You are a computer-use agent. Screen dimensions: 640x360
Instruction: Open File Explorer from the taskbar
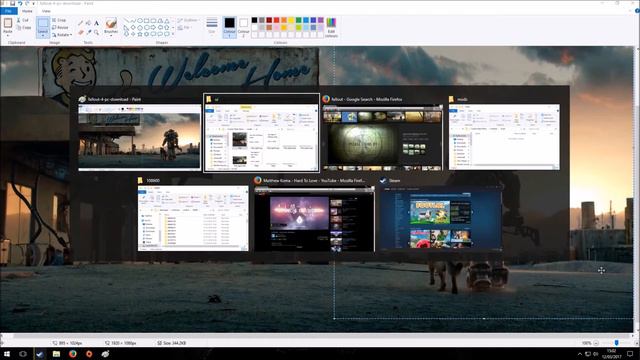tap(56, 354)
